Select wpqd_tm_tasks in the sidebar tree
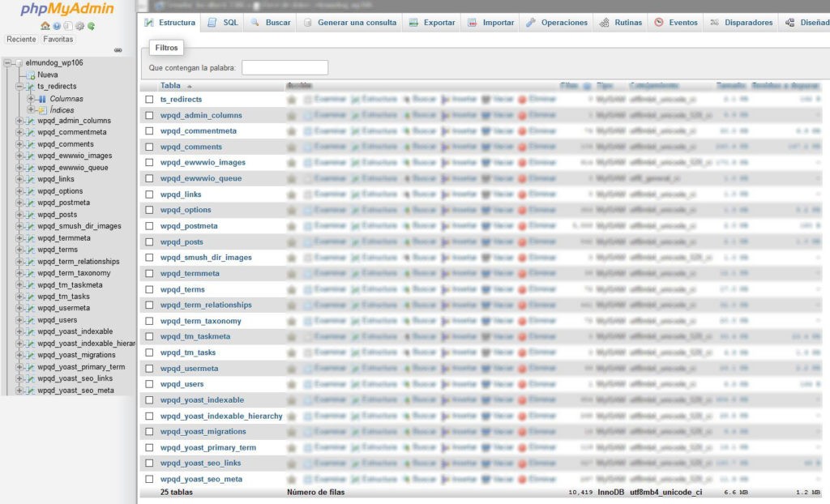The image size is (830, 504). tap(63, 297)
